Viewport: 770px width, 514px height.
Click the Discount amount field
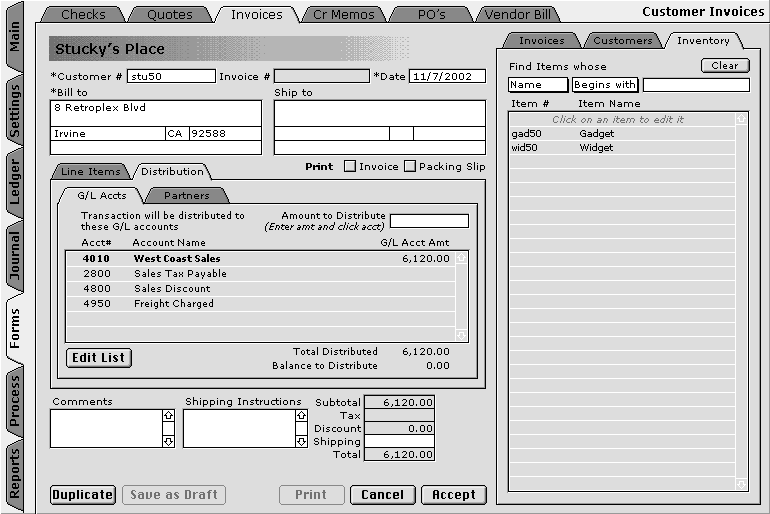(399, 429)
